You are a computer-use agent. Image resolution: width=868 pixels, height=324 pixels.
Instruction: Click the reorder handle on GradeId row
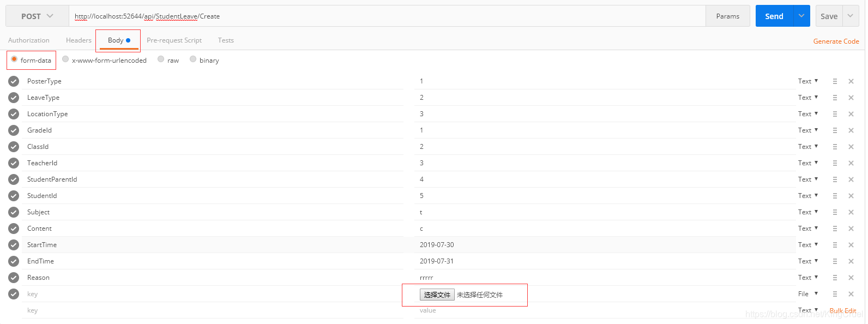835,130
